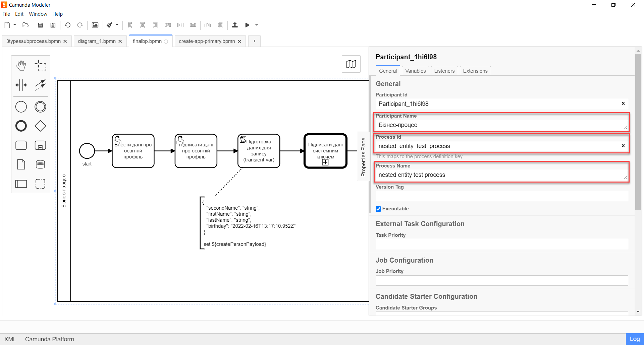Create a task from palette
The height and width of the screenshot is (345, 644).
(x=21, y=145)
